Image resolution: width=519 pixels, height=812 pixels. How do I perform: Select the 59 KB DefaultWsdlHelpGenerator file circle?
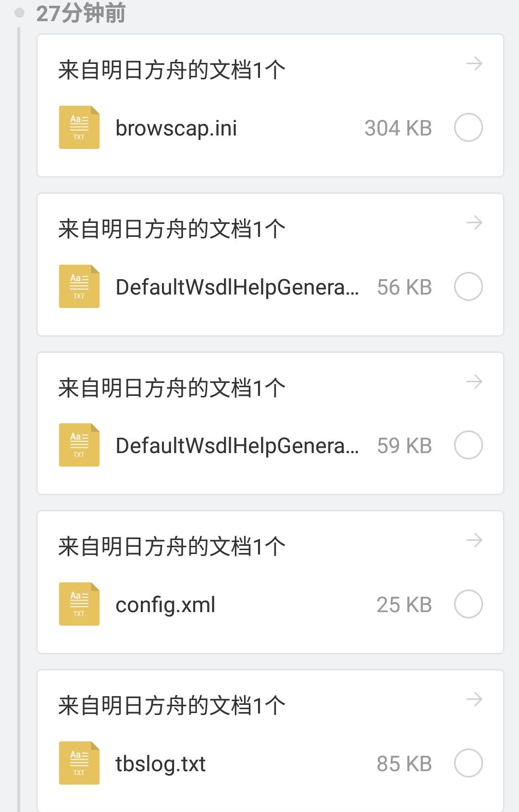[x=469, y=445]
